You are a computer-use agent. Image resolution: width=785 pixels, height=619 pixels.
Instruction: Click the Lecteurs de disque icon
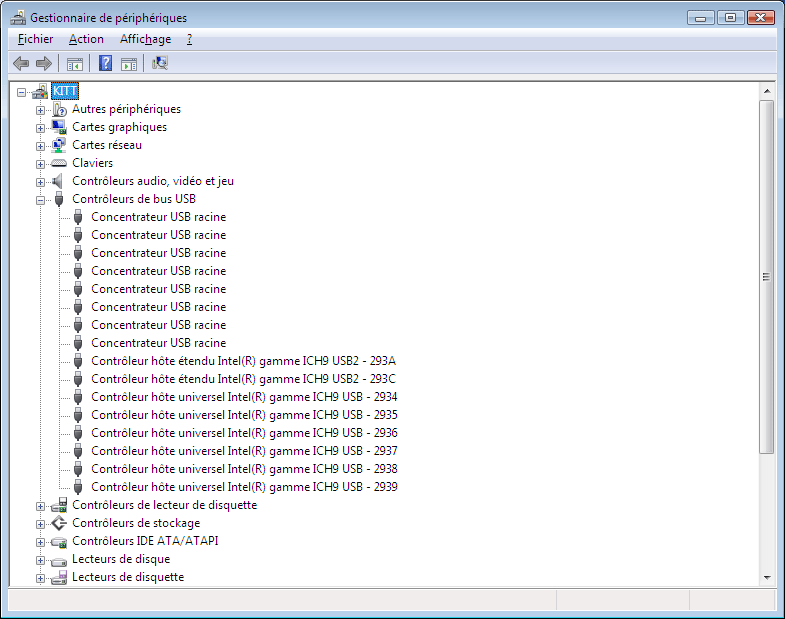(x=59, y=561)
